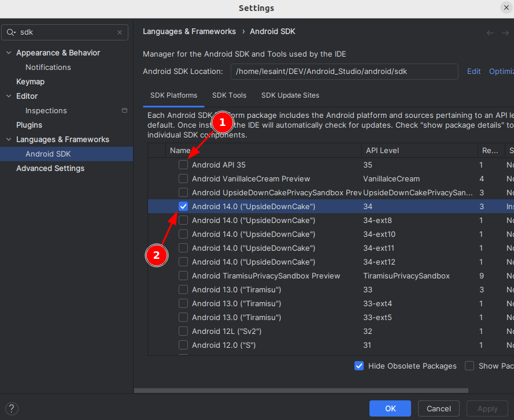Open the help question mark button
Image resolution: width=514 pixels, height=420 pixels.
12,408
